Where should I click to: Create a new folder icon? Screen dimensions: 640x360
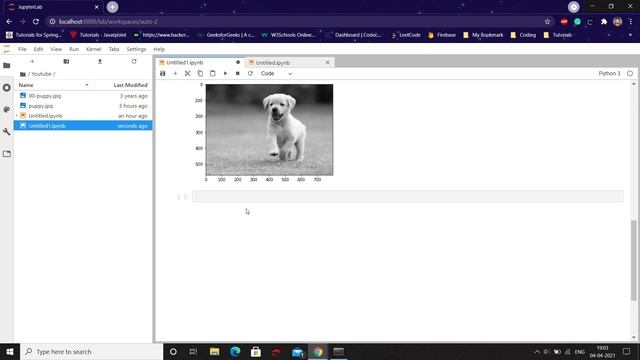click(x=66, y=61)
